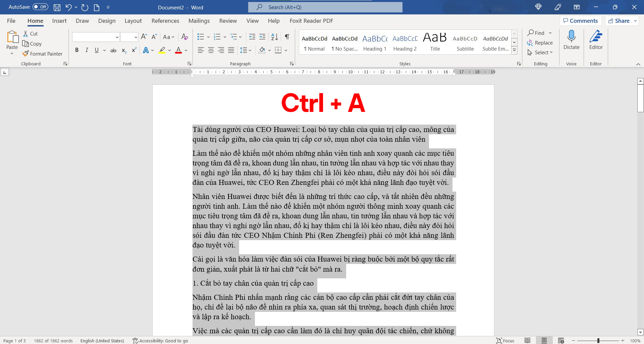Apply Subscript formatting
644x344 pixels.
124,50
